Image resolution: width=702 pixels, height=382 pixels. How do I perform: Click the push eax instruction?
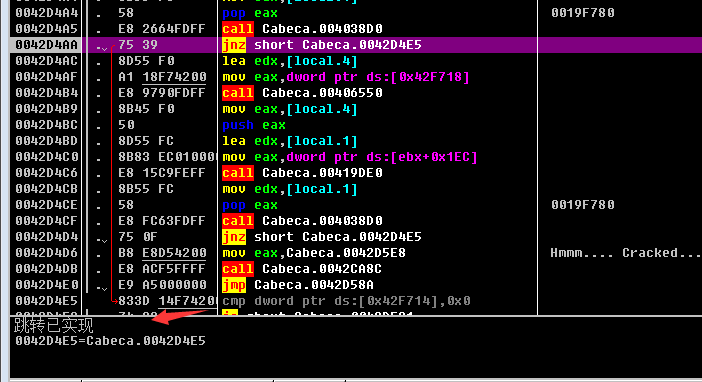[254, 125]
